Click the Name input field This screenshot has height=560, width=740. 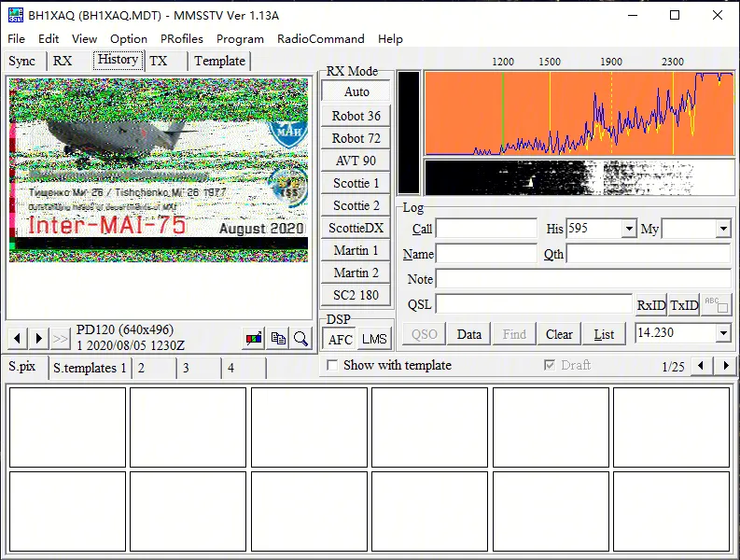(x=486, y=254)
